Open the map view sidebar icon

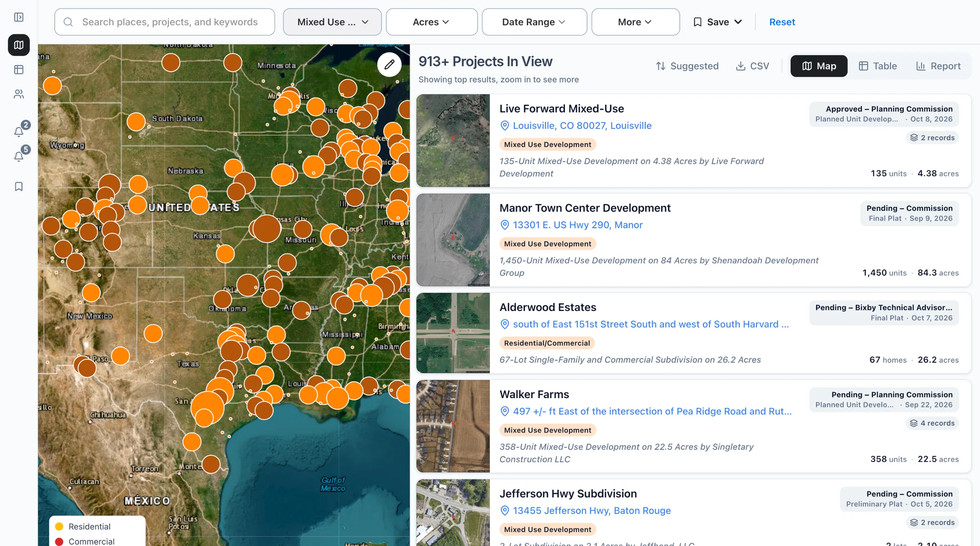[19, 45]
